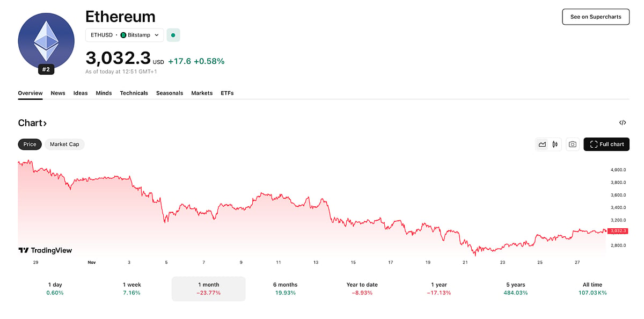Switch to candlestick chart style icon
The image size is (644, 319).
click(555, 144)
